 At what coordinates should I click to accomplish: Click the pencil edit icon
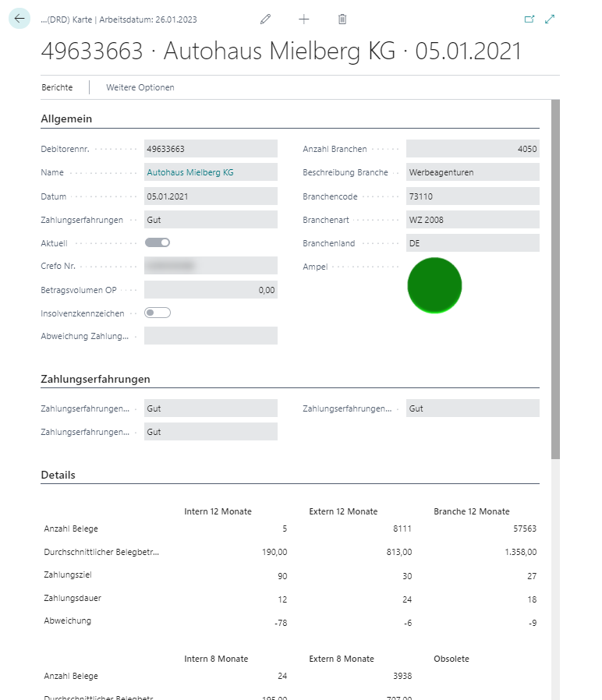pos(266,19)
